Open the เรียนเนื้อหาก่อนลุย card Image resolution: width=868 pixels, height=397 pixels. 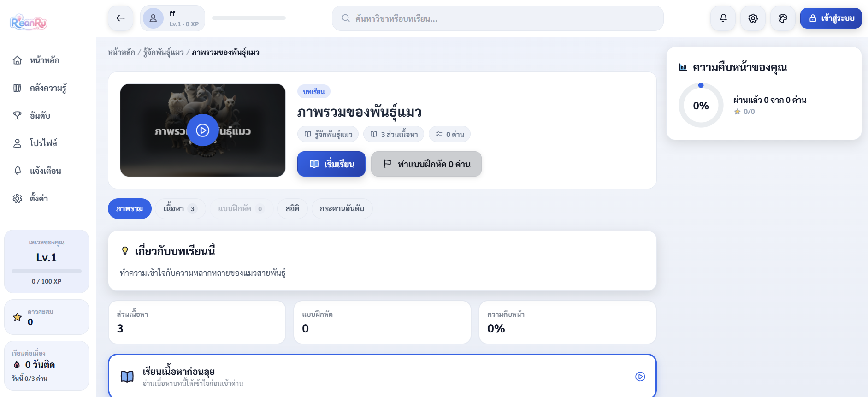(382, 376)
